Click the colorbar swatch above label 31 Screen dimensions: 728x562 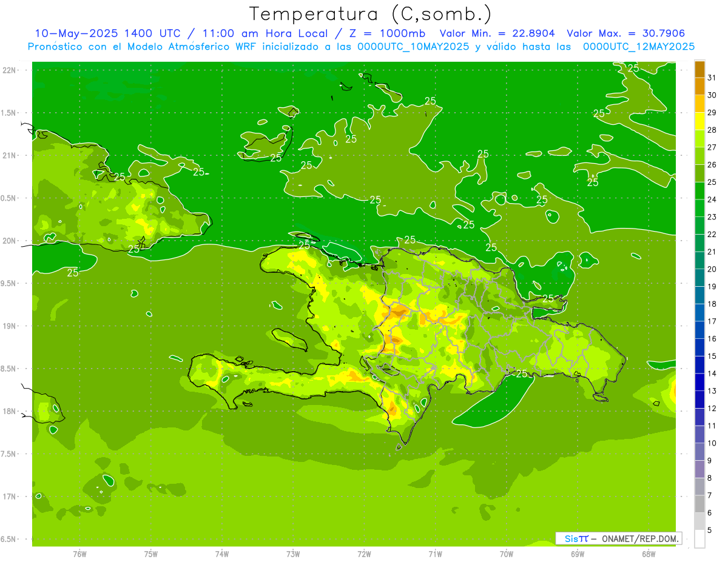tap(699, 69)
